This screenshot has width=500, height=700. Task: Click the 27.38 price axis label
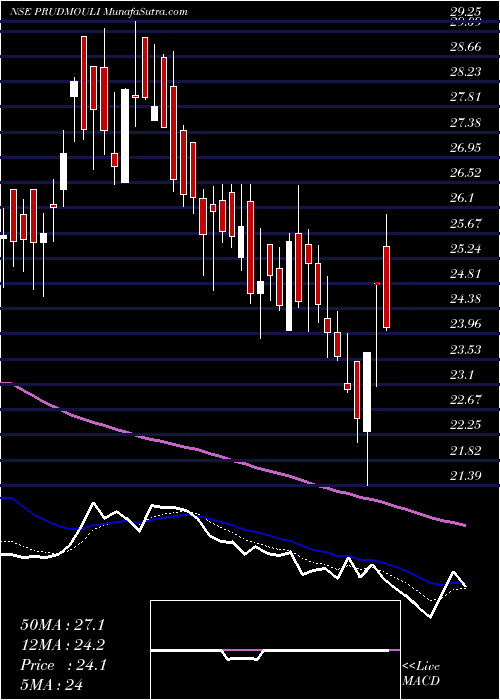pyautogui.click(x=466, y=122)
